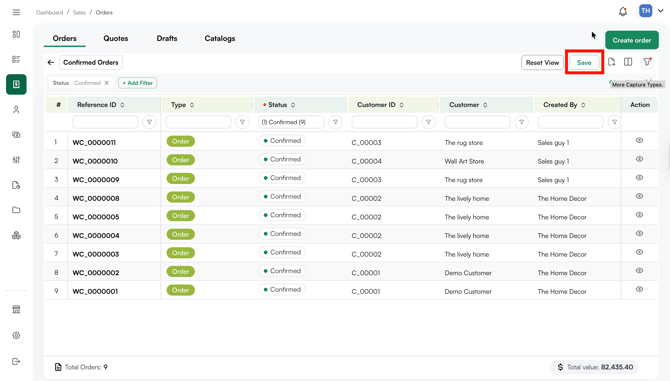Sort by Created By column
Viewport: 670px width, 381px height.
[583, 105]
